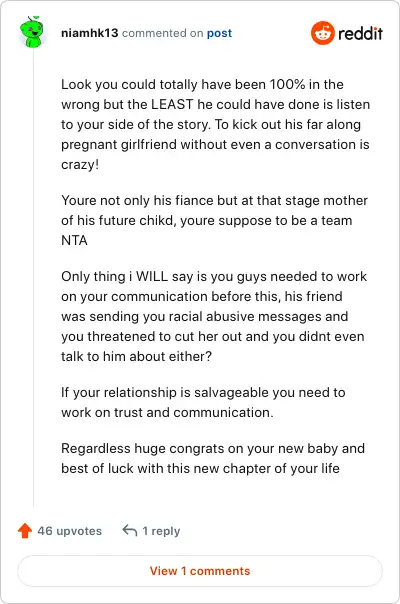Image resolution: width=400 pixels, height=604 pixels.
Task: Click the paragraph starting "Only thing i WILL say"
Action: [x=214, y=316]
